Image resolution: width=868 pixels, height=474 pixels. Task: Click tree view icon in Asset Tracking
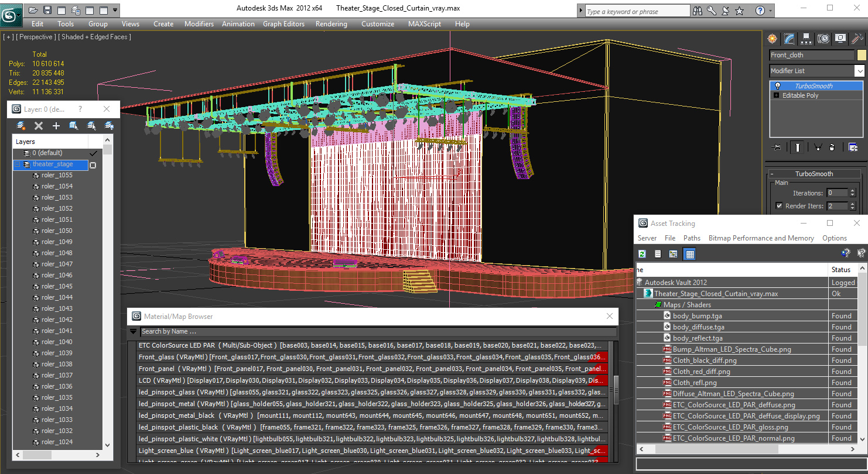(674, 254)
